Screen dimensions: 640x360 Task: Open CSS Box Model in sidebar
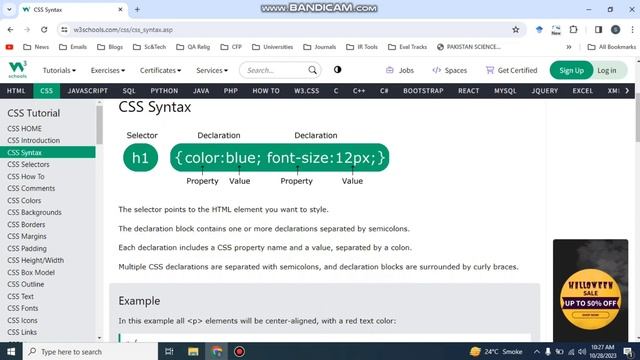pos(31,272)
